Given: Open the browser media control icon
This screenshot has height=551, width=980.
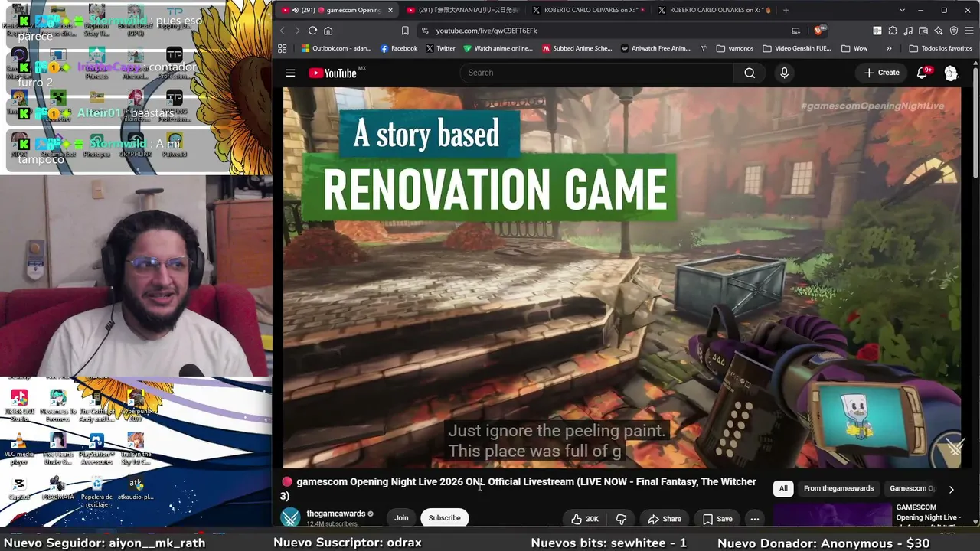Looking at the screenshot, I should coord(908,31).
